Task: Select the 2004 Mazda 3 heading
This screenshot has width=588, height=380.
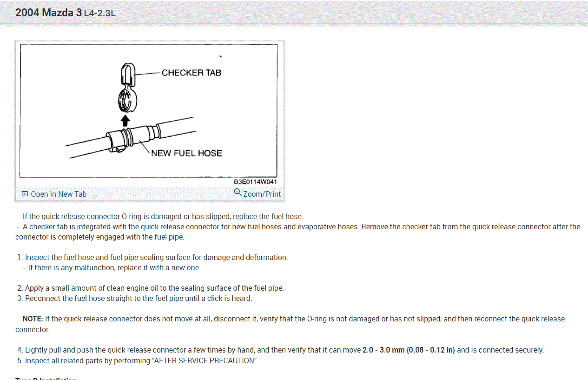Action: pyautogui.click(x=48, y=13)
